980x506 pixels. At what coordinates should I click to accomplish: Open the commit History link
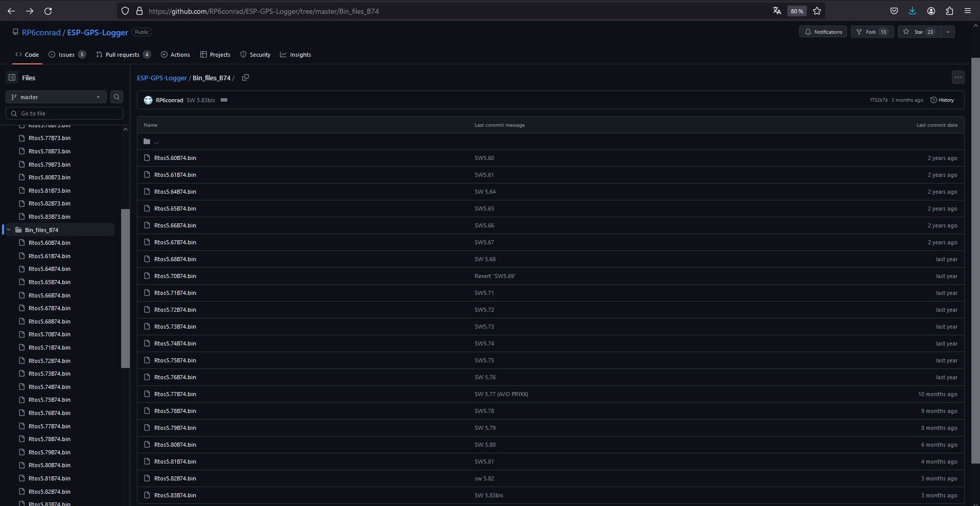[x=942, y=100]
